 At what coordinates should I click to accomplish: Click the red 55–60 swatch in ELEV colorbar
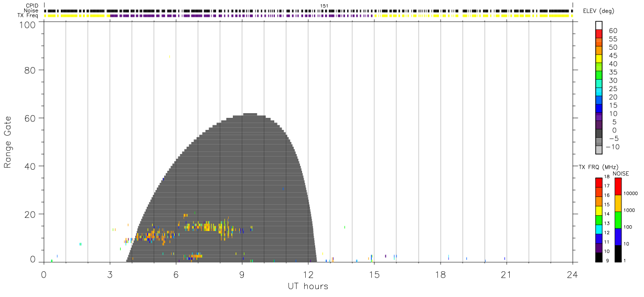tap(599, 34)
